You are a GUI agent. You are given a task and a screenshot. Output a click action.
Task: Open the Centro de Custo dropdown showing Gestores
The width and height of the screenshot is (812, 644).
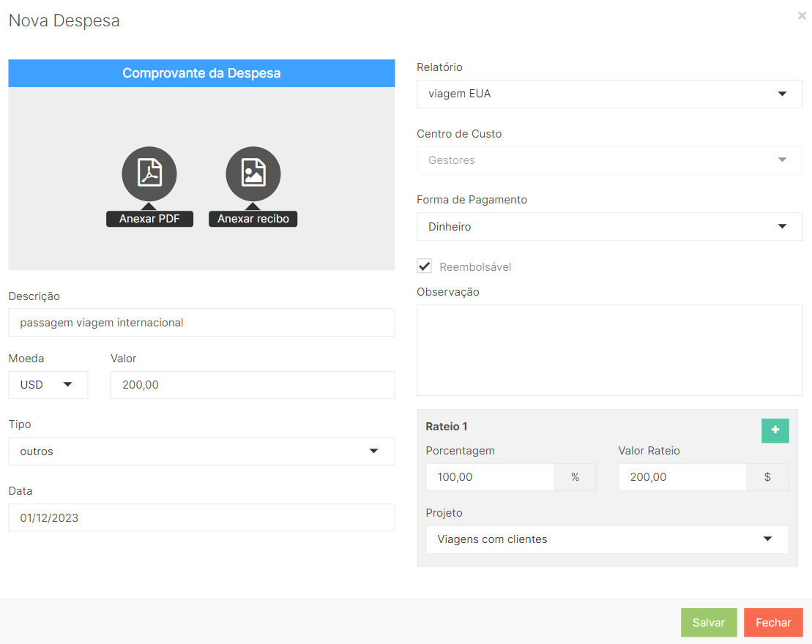coord(609,160)
